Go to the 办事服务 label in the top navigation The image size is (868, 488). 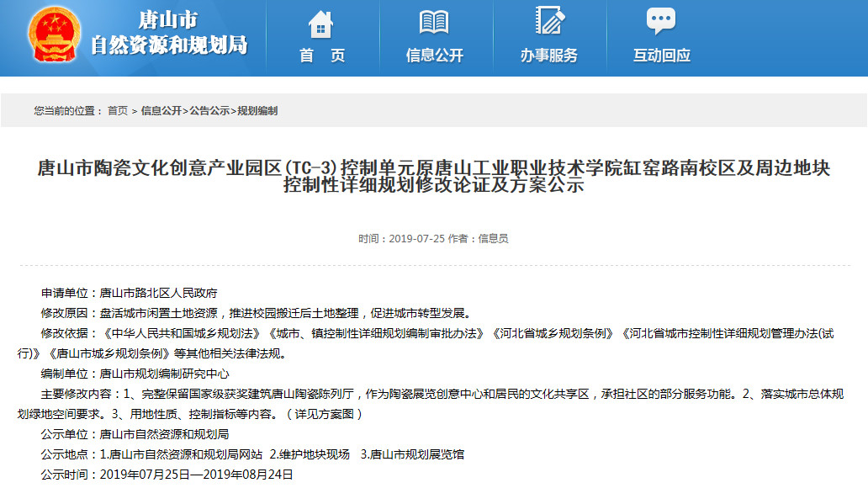point(548,56)
